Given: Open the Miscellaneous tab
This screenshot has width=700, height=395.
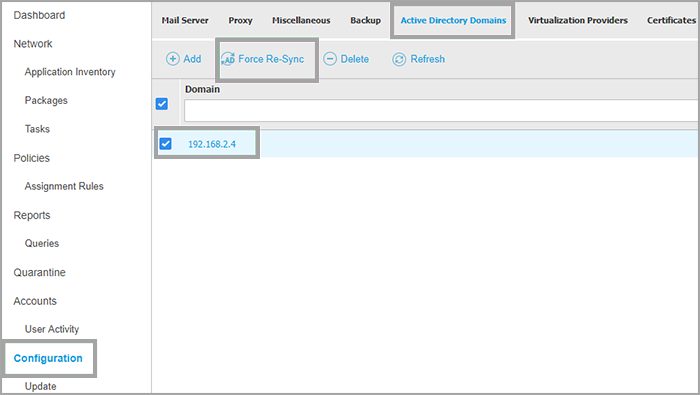Looking at the screenshot, I should (301, 21).
